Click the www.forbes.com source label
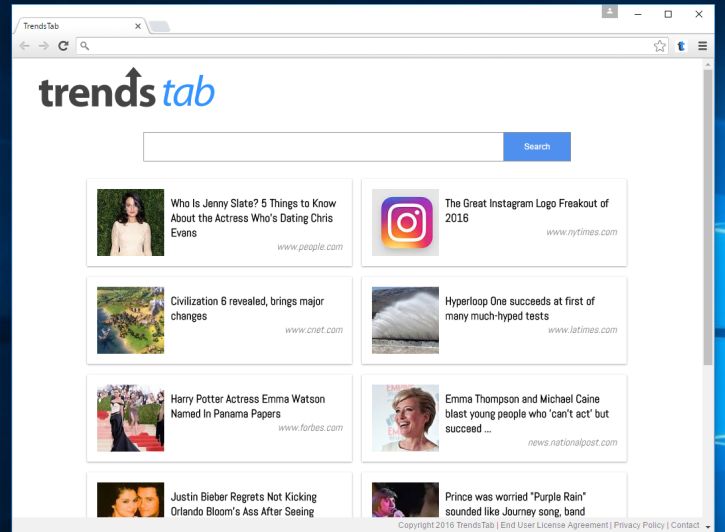 [x=310, y=428]
